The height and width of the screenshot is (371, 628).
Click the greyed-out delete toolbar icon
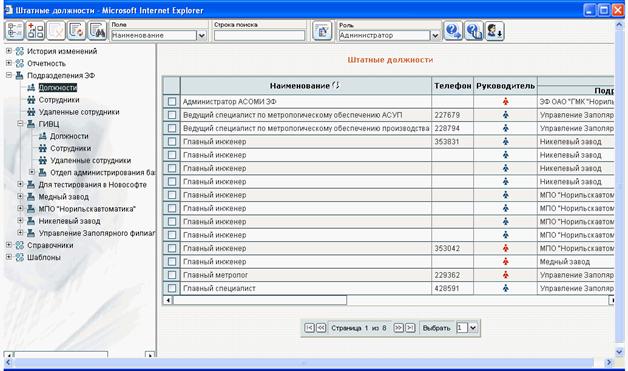point(56,31)
